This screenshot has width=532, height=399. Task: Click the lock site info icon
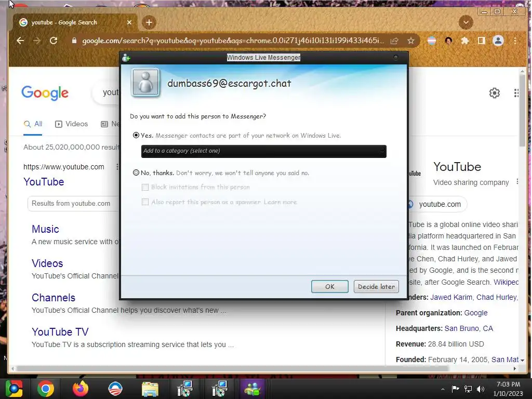pos(74,41)
